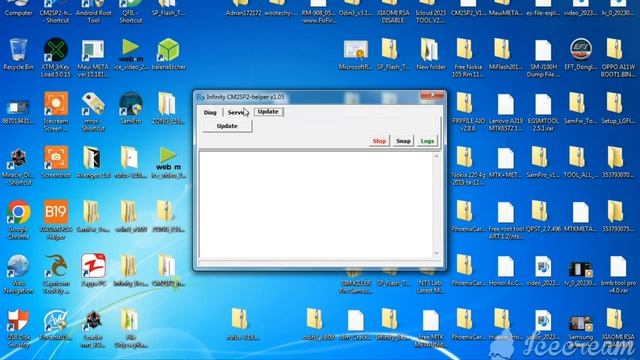
Task: Select the loader mrt shortcut icon
Action: click(93, 329)
